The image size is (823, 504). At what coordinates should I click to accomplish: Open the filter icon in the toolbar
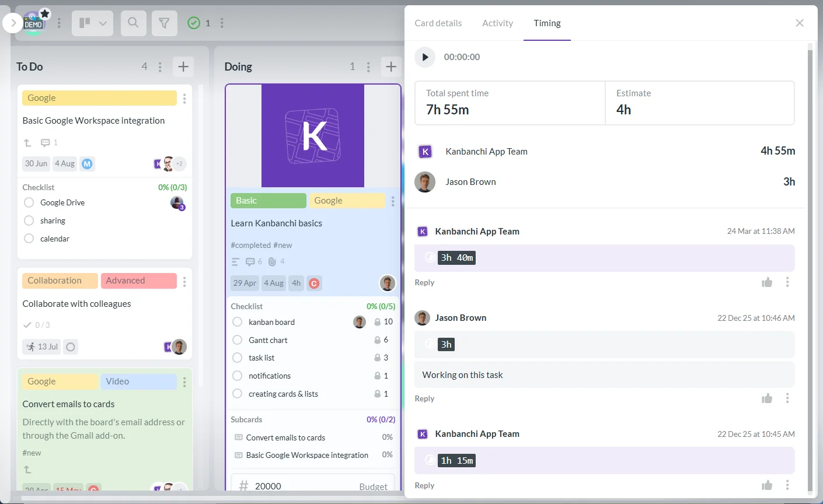coord(165,23)
